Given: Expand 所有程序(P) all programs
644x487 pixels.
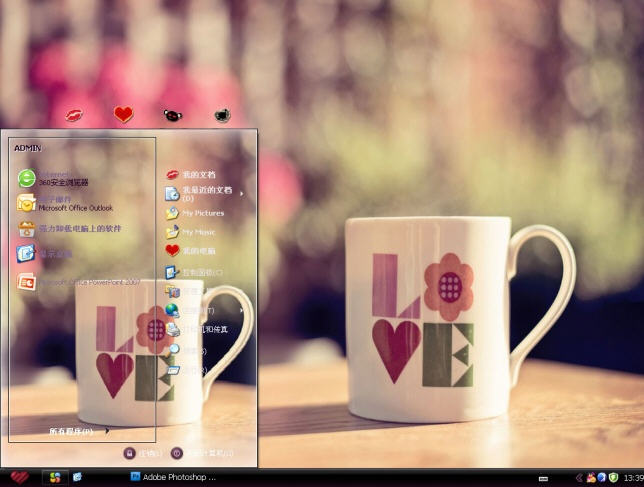Looking at the screenshot, I should pyautogui.click(x=79, y=431).
